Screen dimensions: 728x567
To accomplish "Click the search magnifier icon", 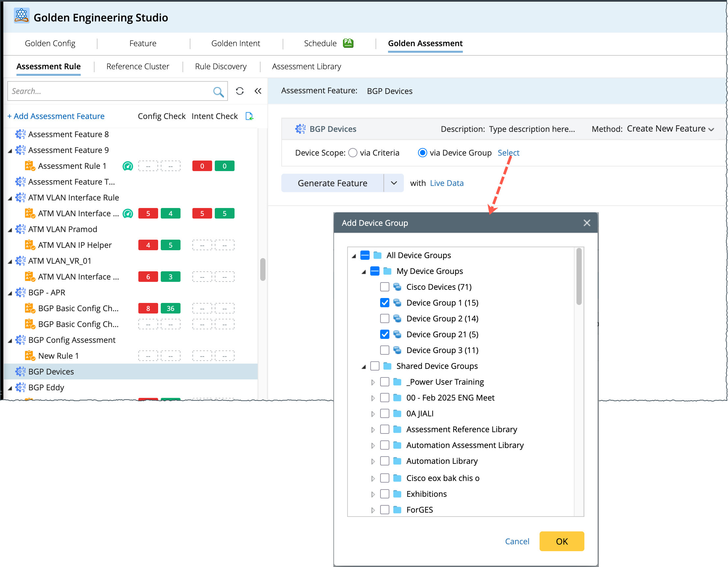I will (x=218, y=91).
